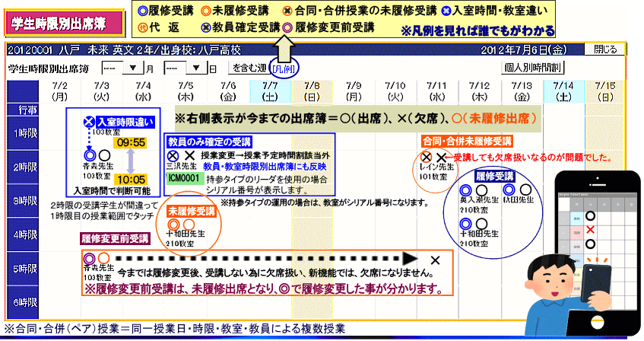Screen dimensions: 644x341
Task: Click the 行事 row header
Action: [x=24, y=110]
